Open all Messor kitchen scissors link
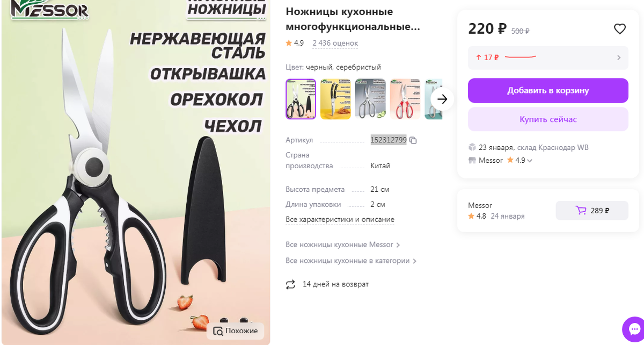This screenshot has height=345, width=644. 343,245
